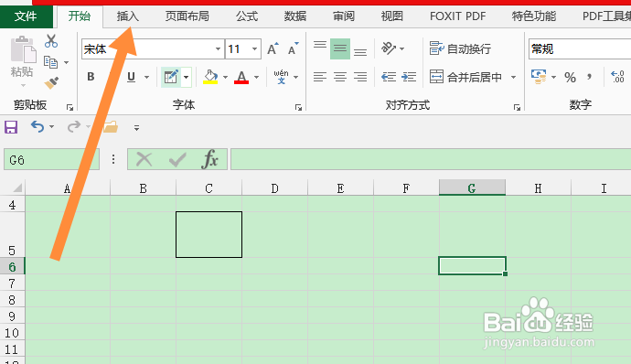
Task: Click the insert function fx button
Action: 209,159
